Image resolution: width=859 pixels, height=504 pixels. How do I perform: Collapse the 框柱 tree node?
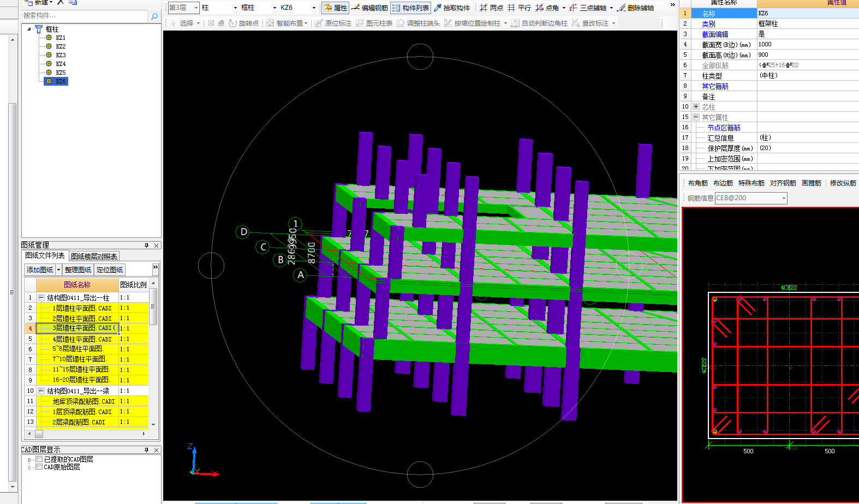29,29
